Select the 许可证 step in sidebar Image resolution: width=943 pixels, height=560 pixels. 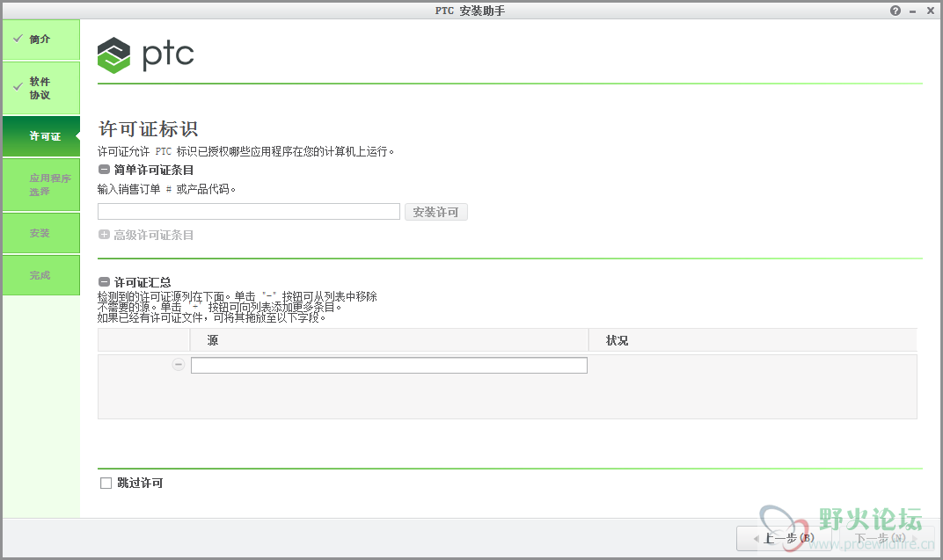click(x=40, y=136)
